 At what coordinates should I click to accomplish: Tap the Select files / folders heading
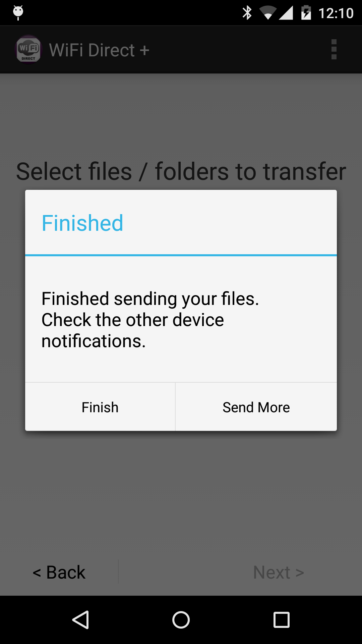pyautogui.click(x=181, y=171)
